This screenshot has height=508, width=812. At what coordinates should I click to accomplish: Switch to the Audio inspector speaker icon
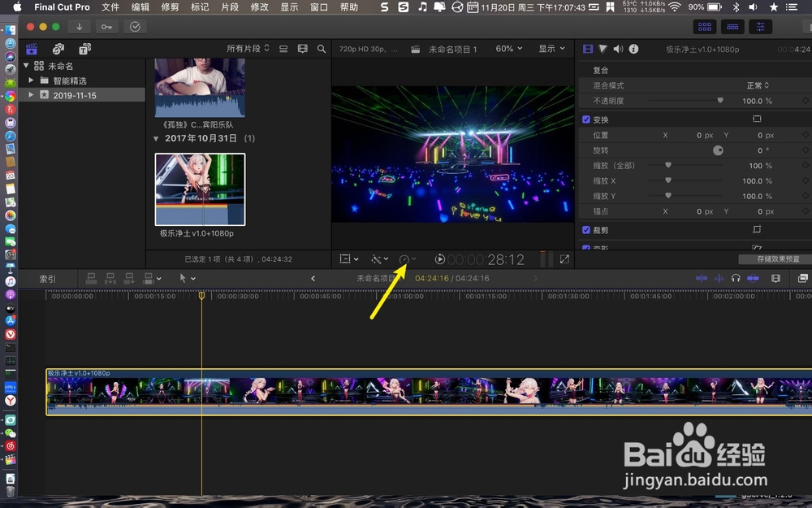click(618, 49)
